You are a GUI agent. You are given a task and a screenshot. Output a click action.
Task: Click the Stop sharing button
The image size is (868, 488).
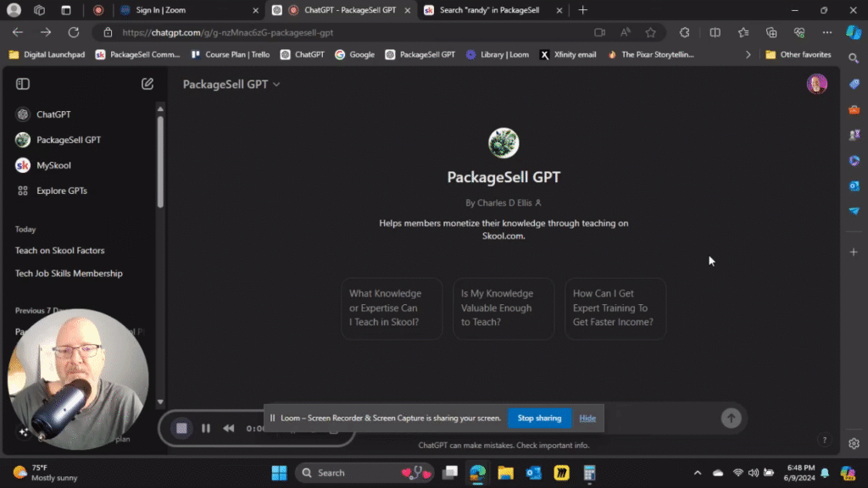[539, 418]
